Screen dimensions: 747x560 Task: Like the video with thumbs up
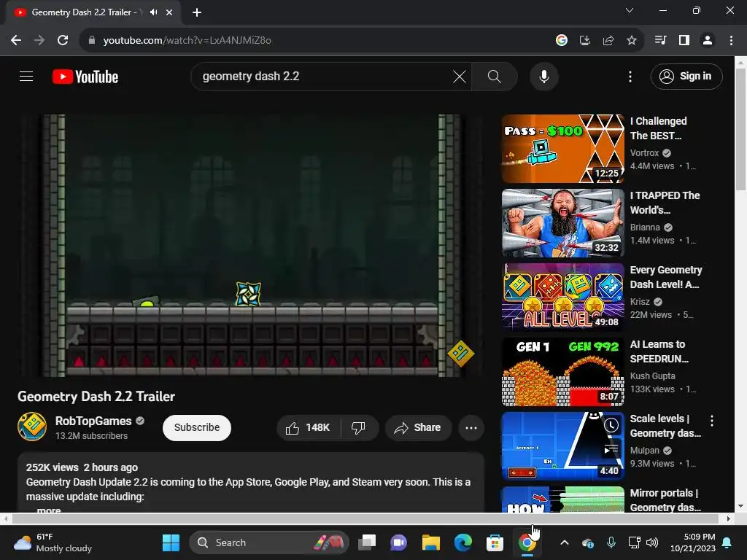click(x=309, y=427)
